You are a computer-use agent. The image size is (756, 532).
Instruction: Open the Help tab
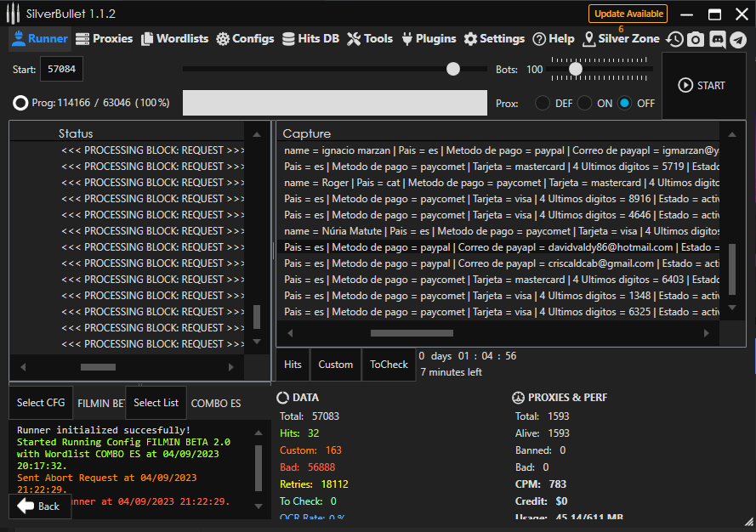pyautogui.click(x=554, y=38)
